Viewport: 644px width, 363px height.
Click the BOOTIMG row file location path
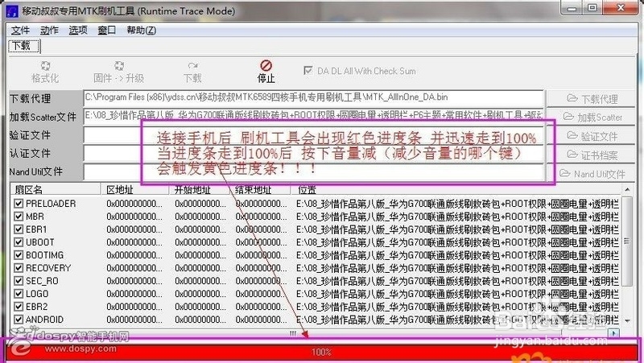pos(457,255)
